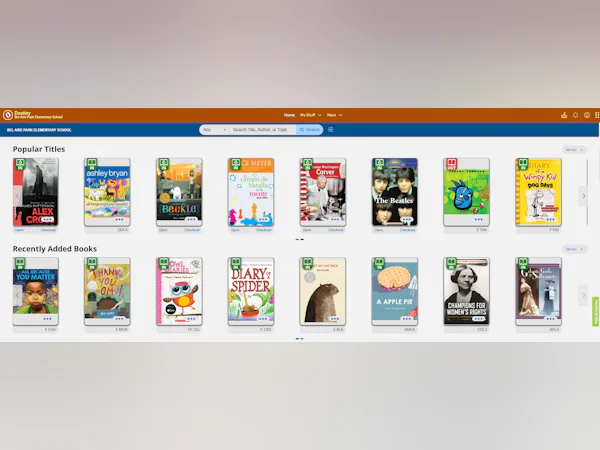
Task: Open the Beekle book cover
Action: pyautogui.click(x=179, y=192)
